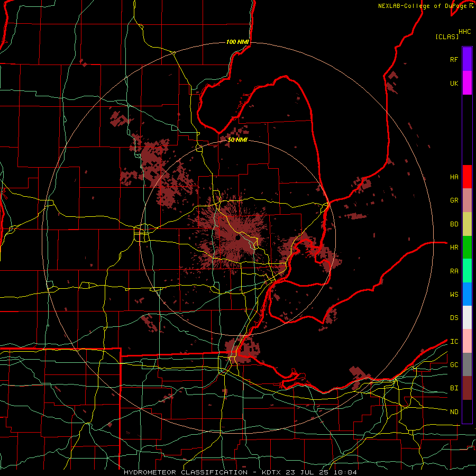476x476 pixels.
Task: Pick the RA light-green legend swatch
Action: point(467,270)
